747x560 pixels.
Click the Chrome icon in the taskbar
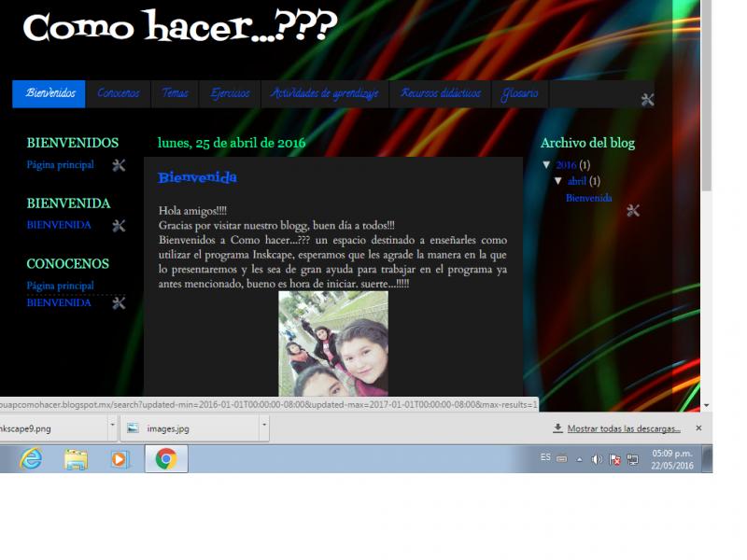(x=166, y=458)
